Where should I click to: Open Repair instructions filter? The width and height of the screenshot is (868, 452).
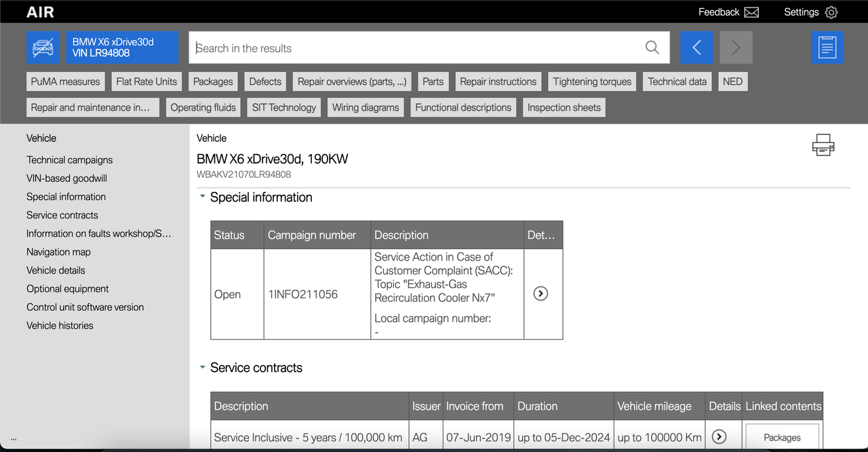pos(498,81)
